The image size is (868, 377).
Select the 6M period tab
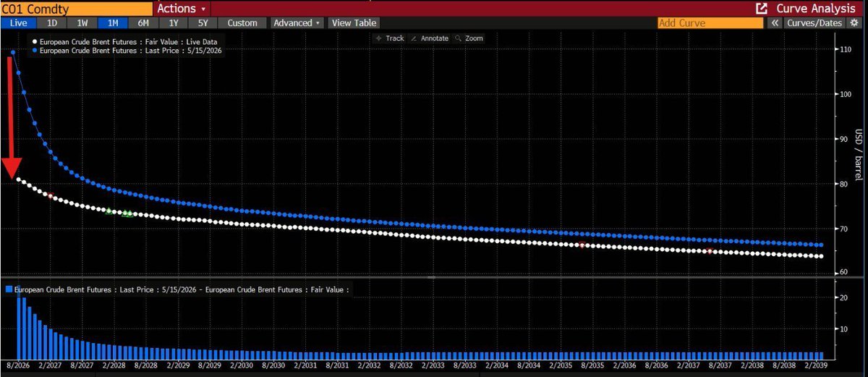tap(144, 22)
